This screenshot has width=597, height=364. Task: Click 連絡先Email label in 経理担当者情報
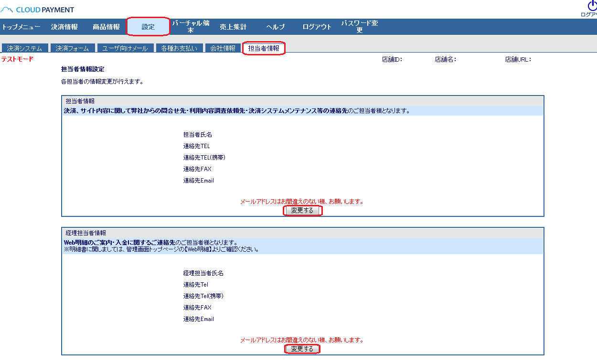tap(199, 319)
